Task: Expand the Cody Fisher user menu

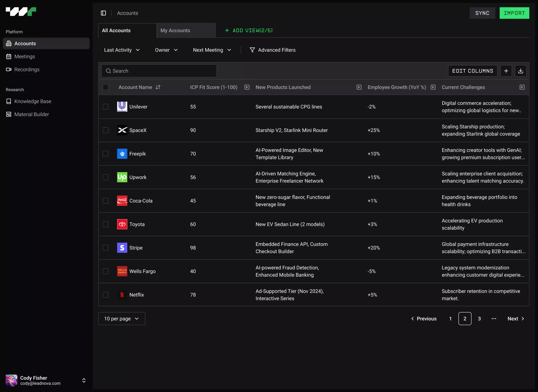Action: click(84, 381)
